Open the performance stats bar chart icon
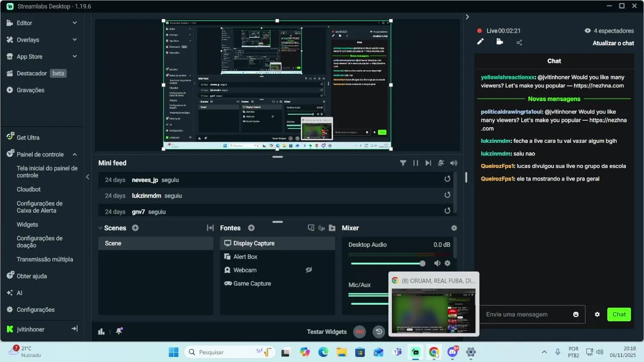This screenshot has width=644, height=362. pyautogui.click(x=101, y=331)
